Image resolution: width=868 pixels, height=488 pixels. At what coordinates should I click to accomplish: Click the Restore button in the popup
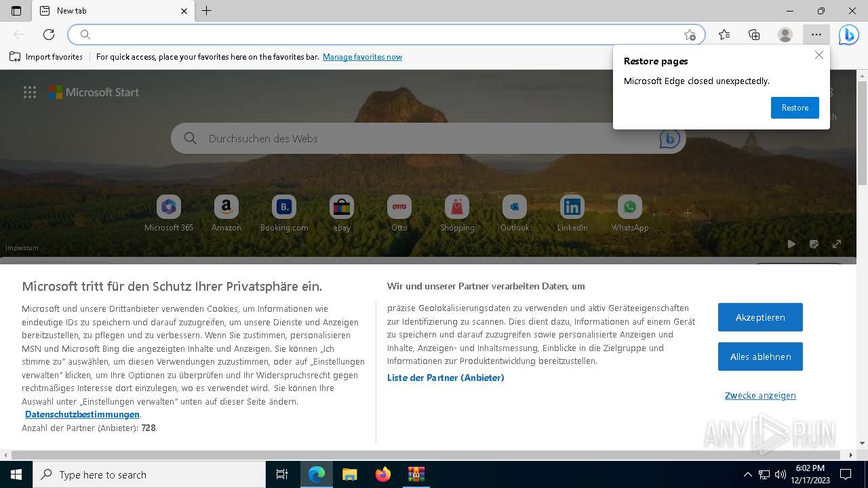pyautogui.click(x=795, y=108)
